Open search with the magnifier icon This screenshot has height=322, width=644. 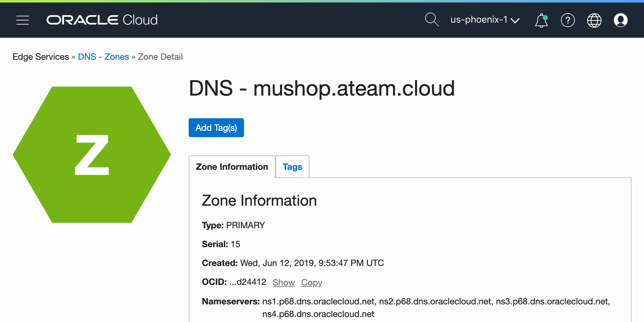pos(431,20)
